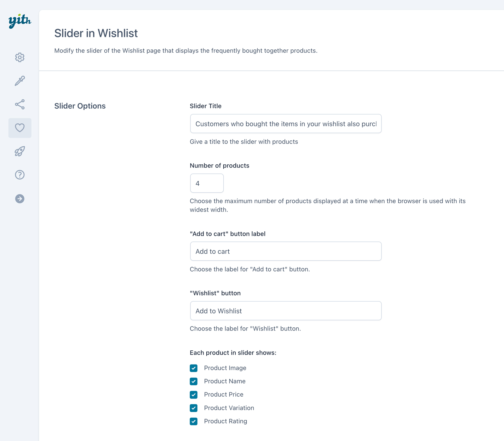Click the "Add to cart" button label field
Screen dimensions: 504x441
tap(286, 251)
